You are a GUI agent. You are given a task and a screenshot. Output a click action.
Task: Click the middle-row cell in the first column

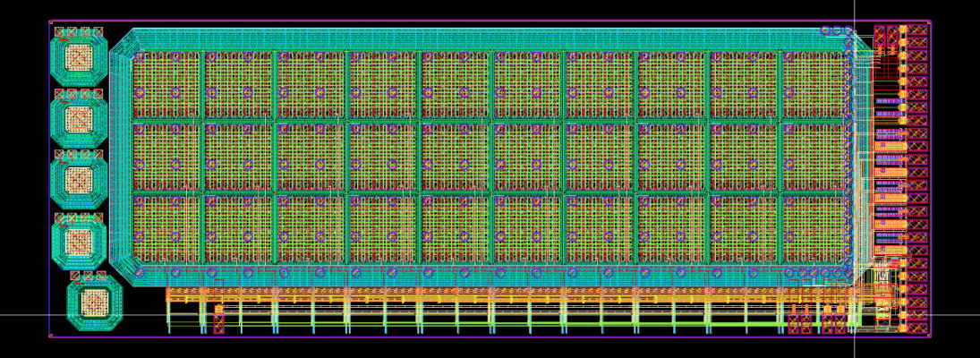(x=166, y=157)
